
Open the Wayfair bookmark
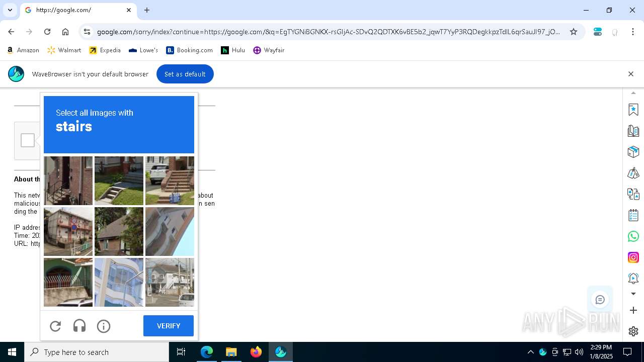[x=269, y=50]
